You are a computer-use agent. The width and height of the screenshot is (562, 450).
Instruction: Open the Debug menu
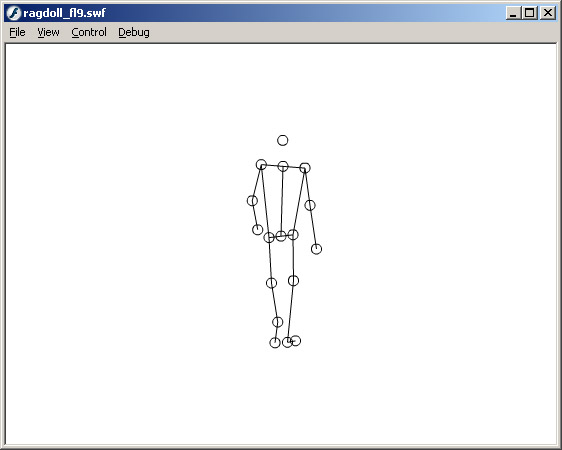pos(134,32)
